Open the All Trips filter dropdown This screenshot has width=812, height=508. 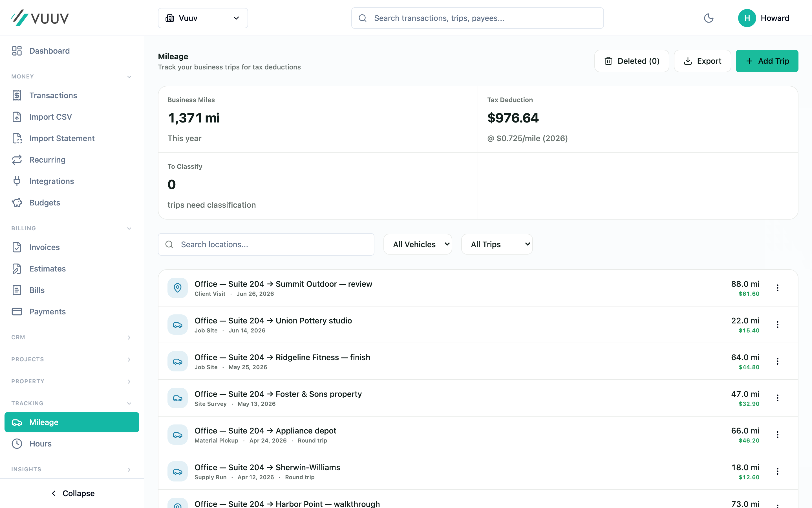497,244
